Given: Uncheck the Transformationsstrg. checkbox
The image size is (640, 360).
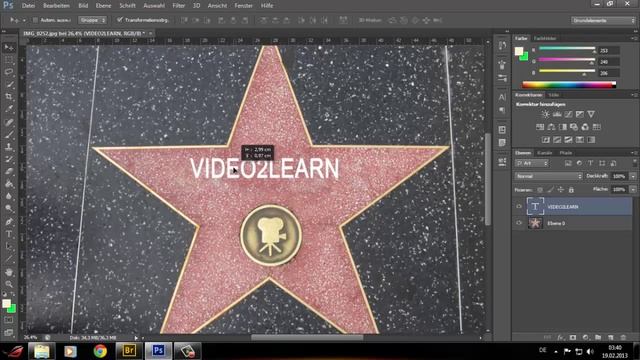Looking at the screenshot, I should [x=120, y=20].
